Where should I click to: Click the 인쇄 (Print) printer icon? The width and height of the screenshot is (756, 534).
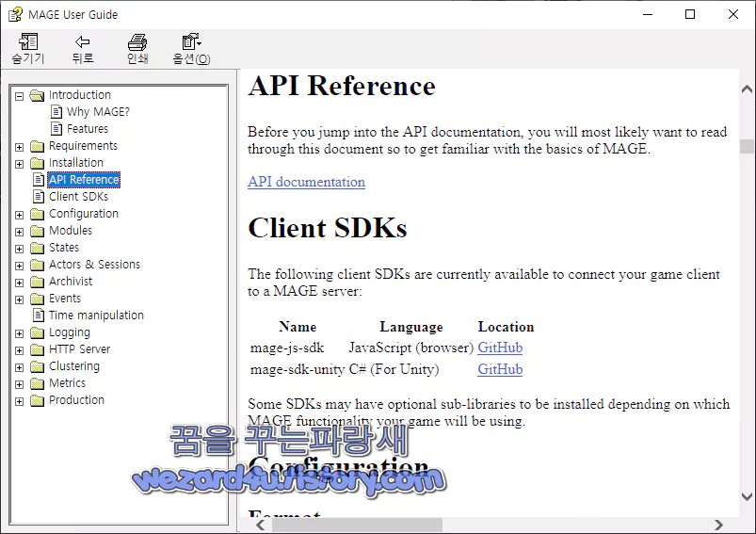pos(137,42)
